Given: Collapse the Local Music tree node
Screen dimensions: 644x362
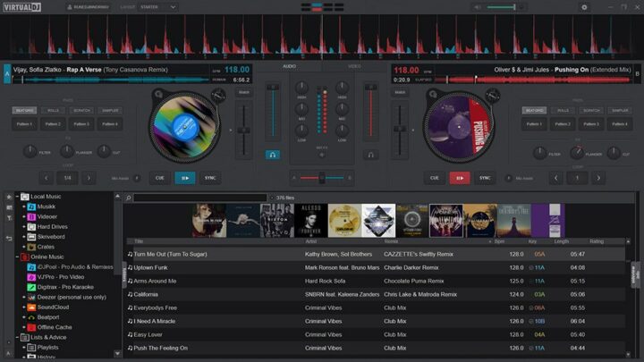Looking at the screenshot, I should click(x=16, y=196).
